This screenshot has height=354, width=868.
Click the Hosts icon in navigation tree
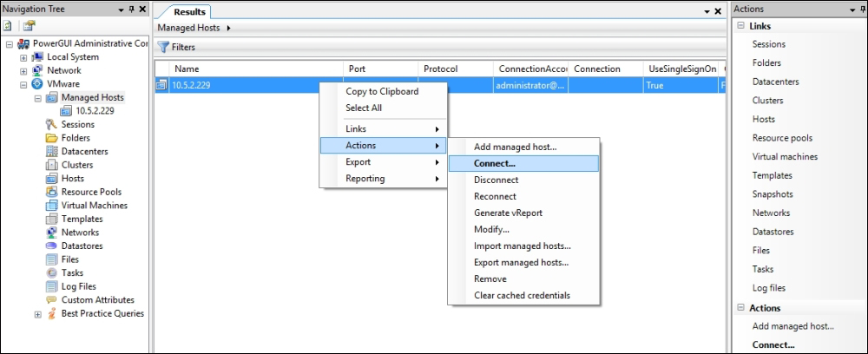pos(52,178)
